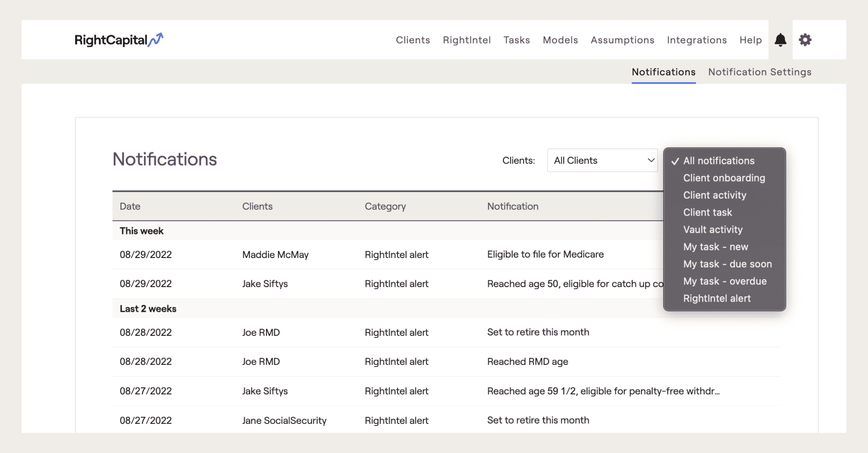The image size is (868, 453).
Task: Open the RightIntel nav item
Action: pos(467,40)
